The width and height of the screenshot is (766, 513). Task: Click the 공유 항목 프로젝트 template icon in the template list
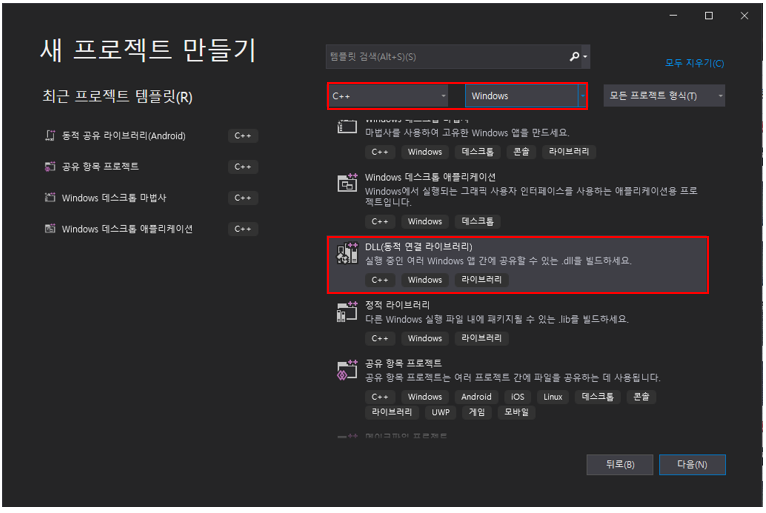[x=347, y=370]
